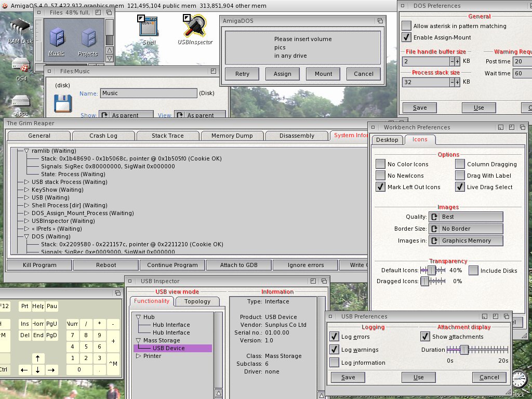Image resolution: width=532 pixels, height=399 pixels.
Task: Toggle Log information checkbox
Action: 334,363
